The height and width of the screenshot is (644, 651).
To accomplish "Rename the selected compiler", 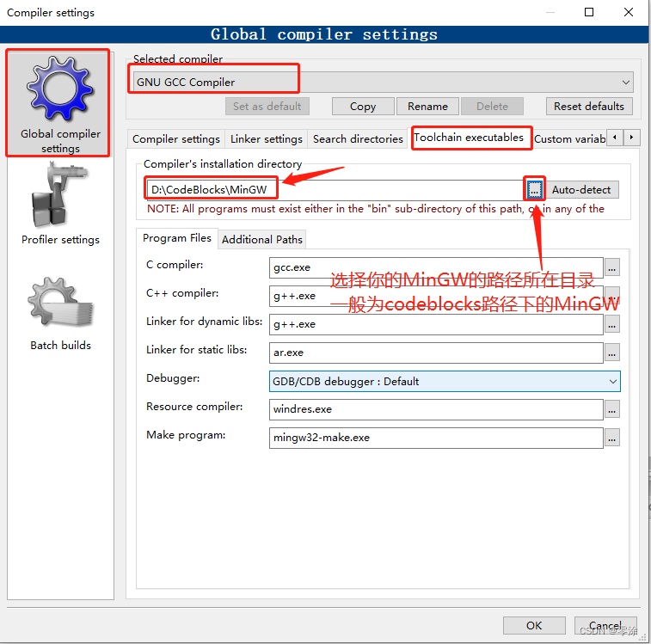I will coord(427,107).
